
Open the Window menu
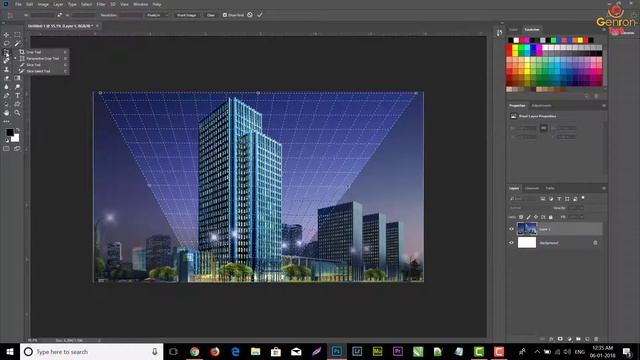[140, 4]
